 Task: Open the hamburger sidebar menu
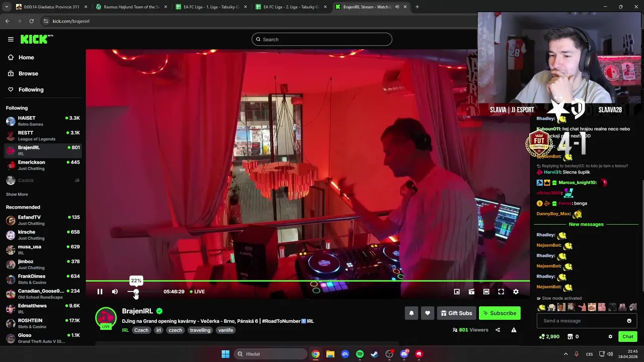coord(11,39)
